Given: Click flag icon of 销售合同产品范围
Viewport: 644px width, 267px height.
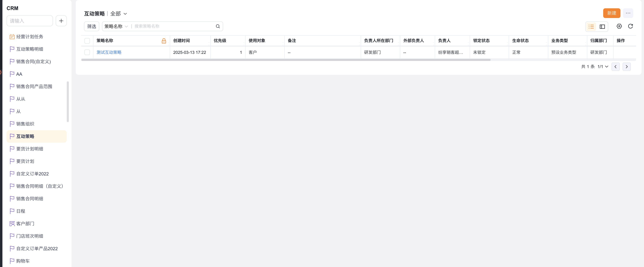Looking at the screenshot, I should 12,87.
